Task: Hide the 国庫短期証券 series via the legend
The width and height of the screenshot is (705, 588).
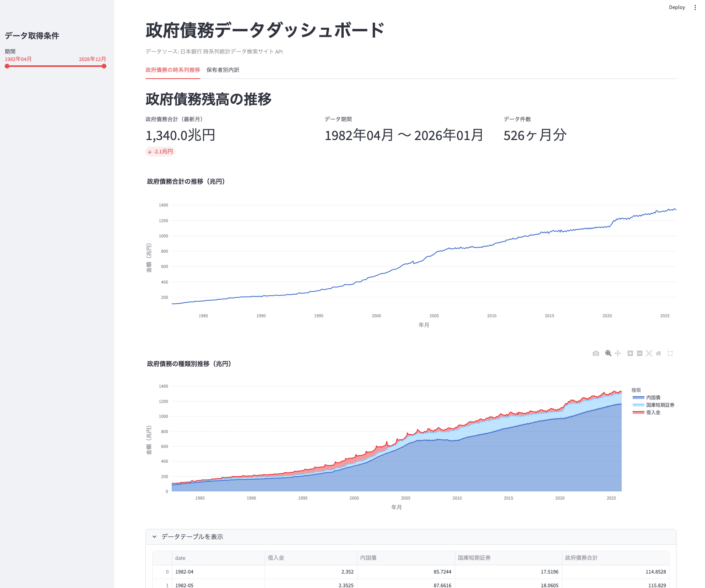Action: 660,405
